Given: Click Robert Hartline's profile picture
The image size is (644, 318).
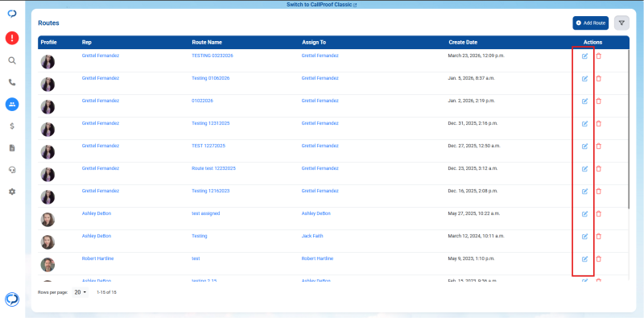Looking at the screenshot, I should pyautogui.click(x=47, y=265).
